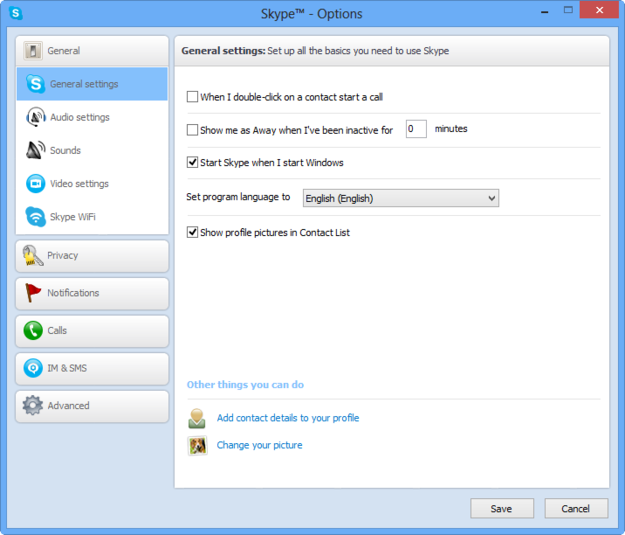Viewport: 625px width, 535px height.
Task: Click the IM & SMS chat icon
Action: [33, 368]
